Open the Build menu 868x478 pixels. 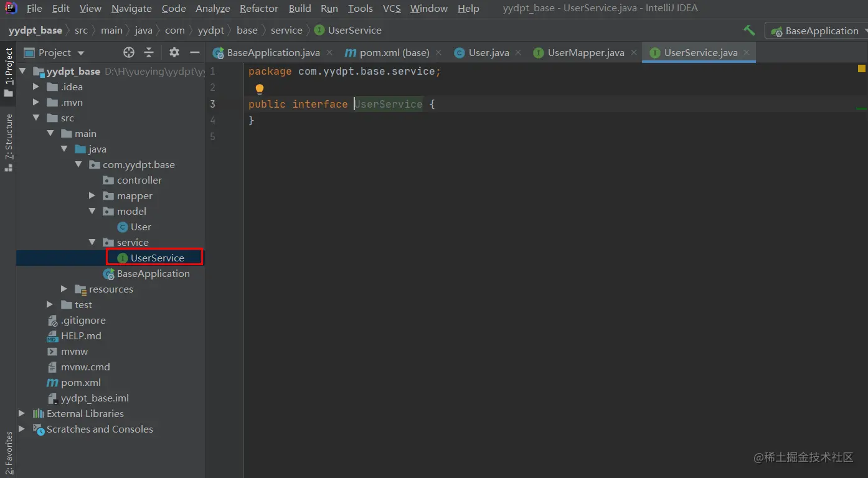click(300, 8)
